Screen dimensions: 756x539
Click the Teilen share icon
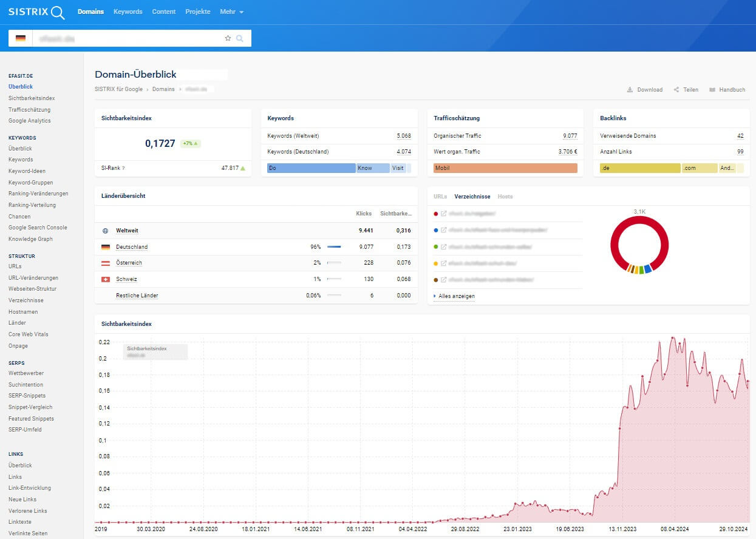[x=676, y=90]
